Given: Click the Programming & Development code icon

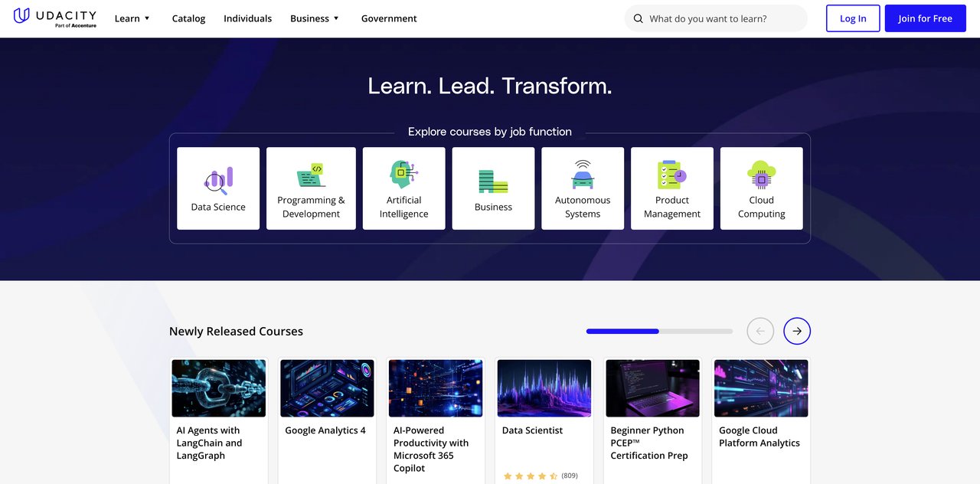Looking at the screenshot, I should tap(311, 175).
